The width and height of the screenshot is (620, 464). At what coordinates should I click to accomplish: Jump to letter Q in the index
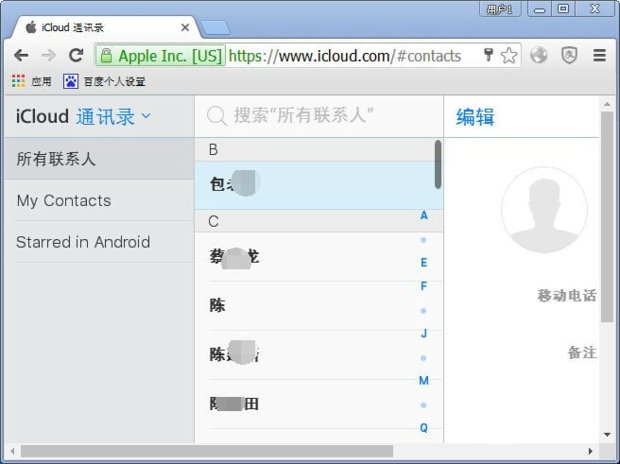[424, 428]
